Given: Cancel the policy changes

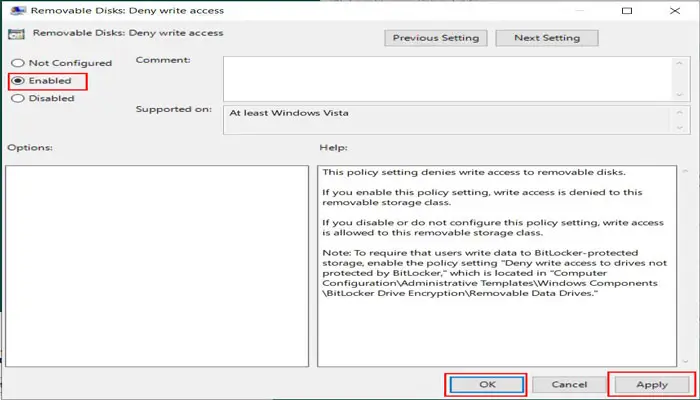Looking at the screenshot, I should pos(569,383).
